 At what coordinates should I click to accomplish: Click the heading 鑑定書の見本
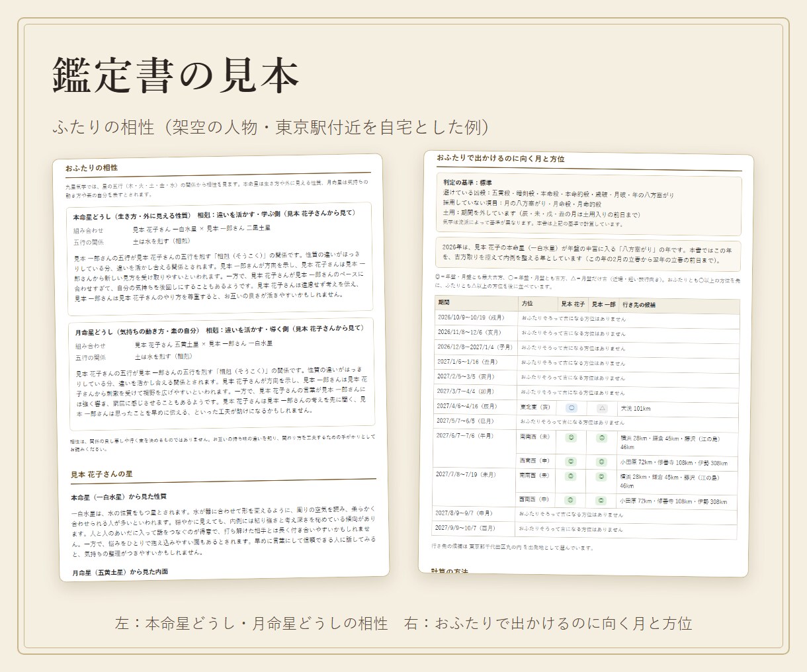coord(175,76)
